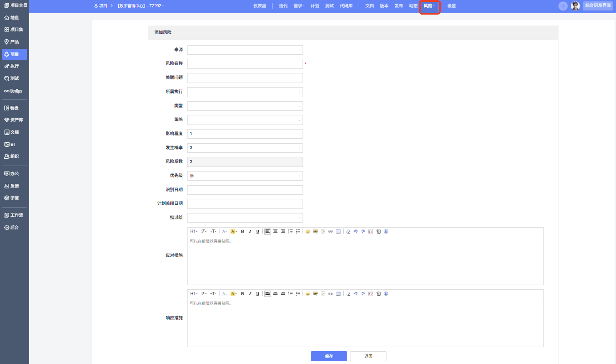
Task: Open the 发生概率 dropdown showing 3
Action: (x=245, y=148)
